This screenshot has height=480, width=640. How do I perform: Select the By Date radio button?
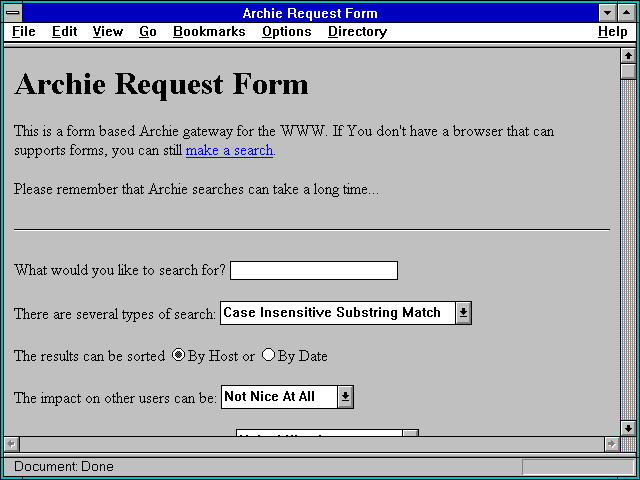(268, 355)
